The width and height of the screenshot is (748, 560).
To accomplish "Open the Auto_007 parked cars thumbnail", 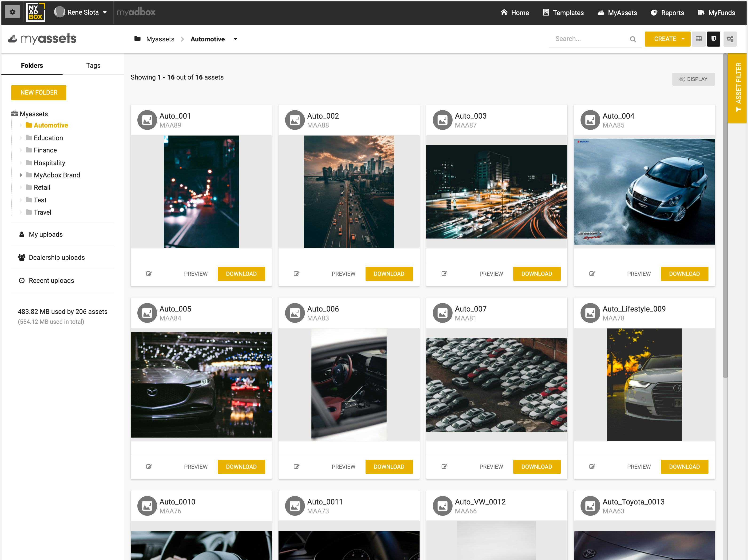I will pyautogui.click(x=496, y=385).
